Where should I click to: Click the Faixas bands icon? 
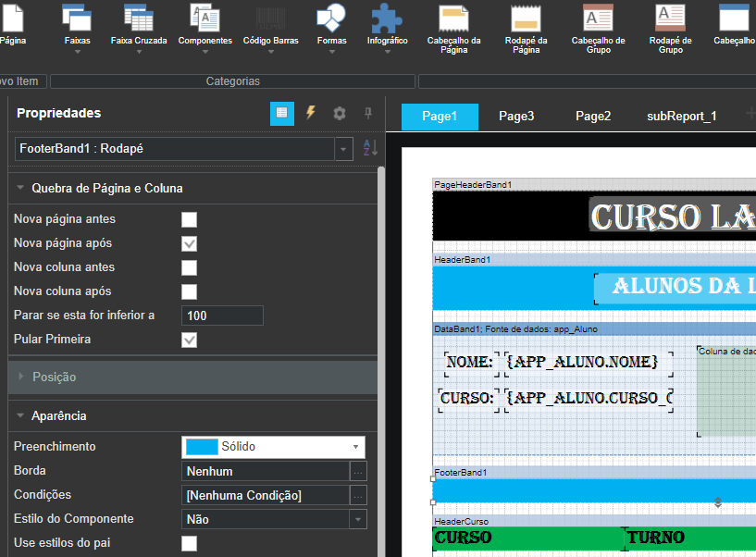coord(77,18)
